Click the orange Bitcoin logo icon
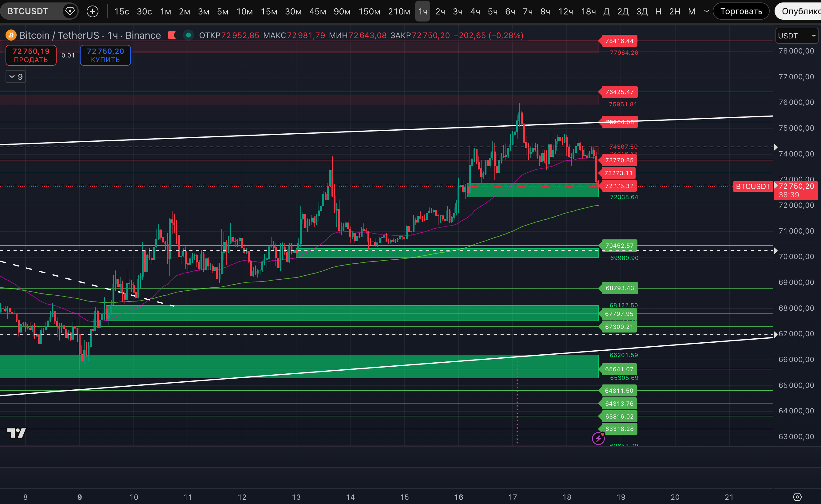 point(11,35)
